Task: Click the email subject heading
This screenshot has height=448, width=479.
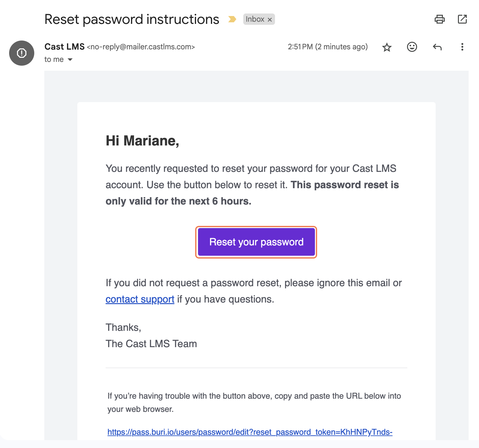Action: (132, 19)
